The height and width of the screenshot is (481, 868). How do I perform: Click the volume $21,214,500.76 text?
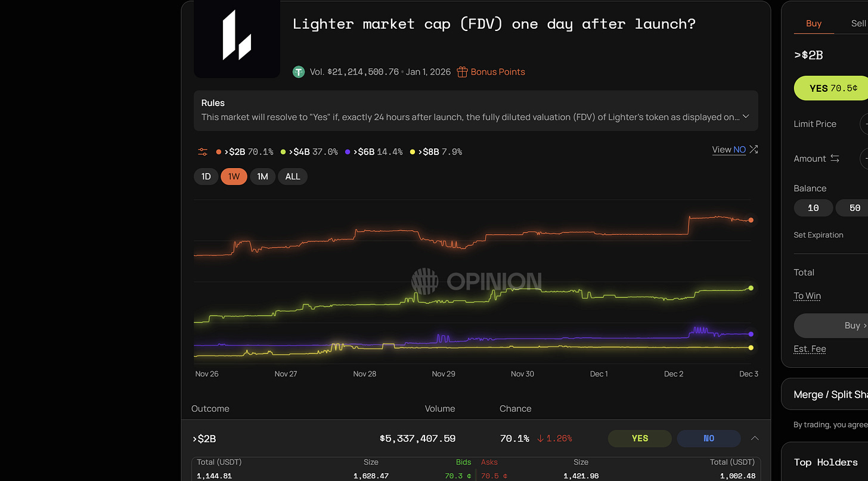363,72
